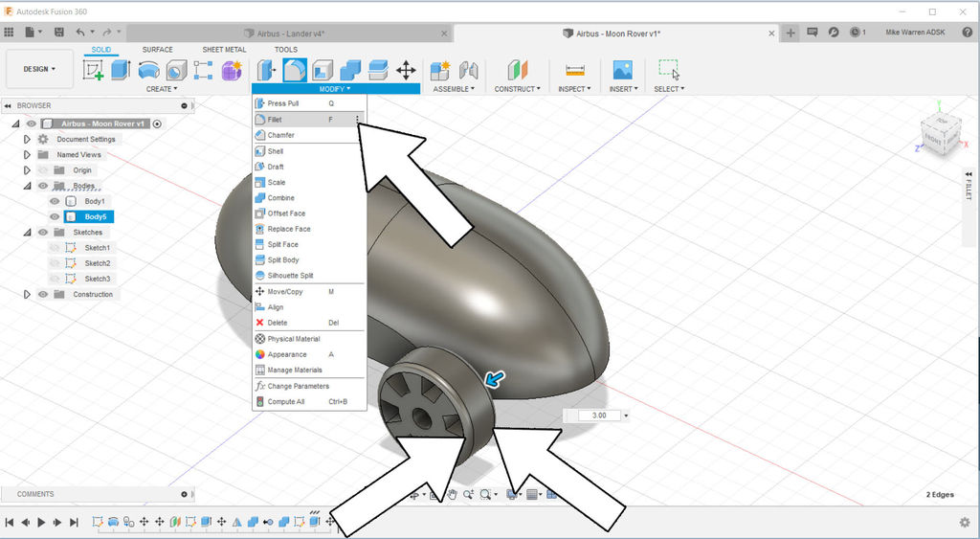
Task: Choose Chamfer from the Modify menu
Action: [x=309, y=135]
